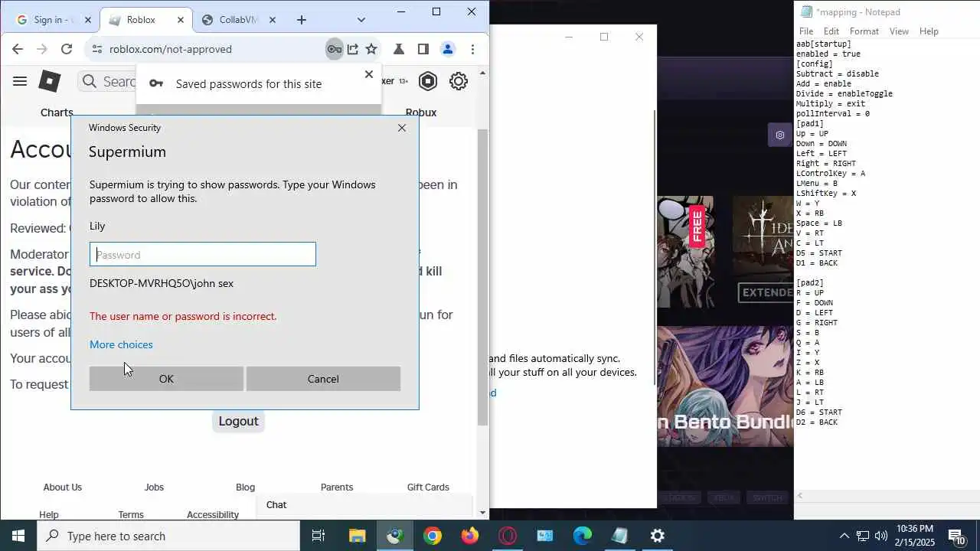Open the Blog footer link
Image resolution: width=980 pixels, height=551 pixels.
pos(245,487)
